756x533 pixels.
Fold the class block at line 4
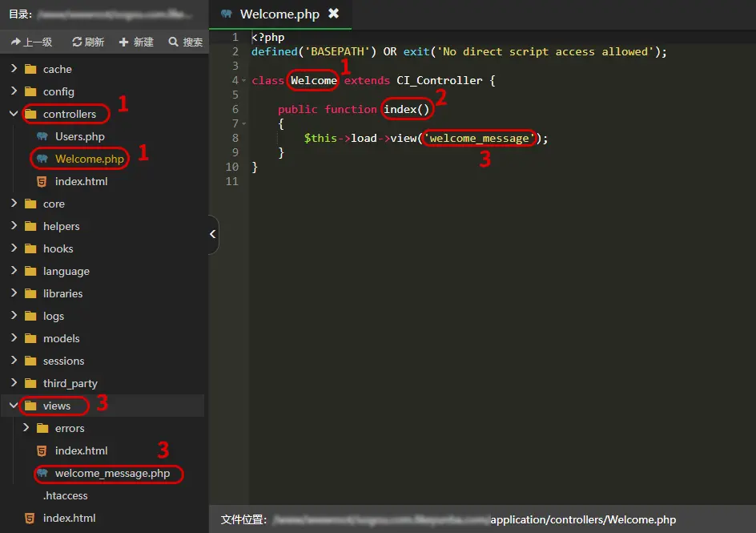point(243,80)
